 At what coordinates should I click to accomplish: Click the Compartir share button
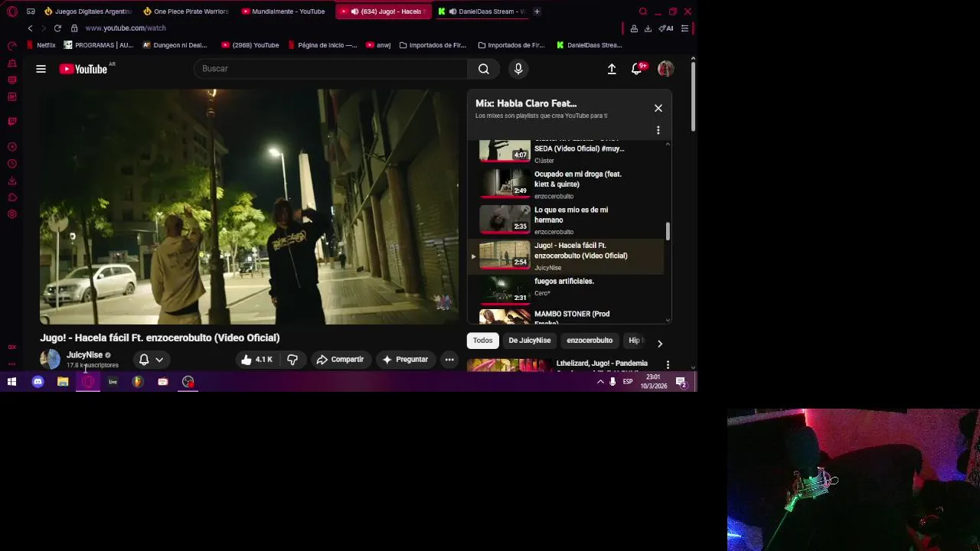pyautogui.click(x=340, y=360)
